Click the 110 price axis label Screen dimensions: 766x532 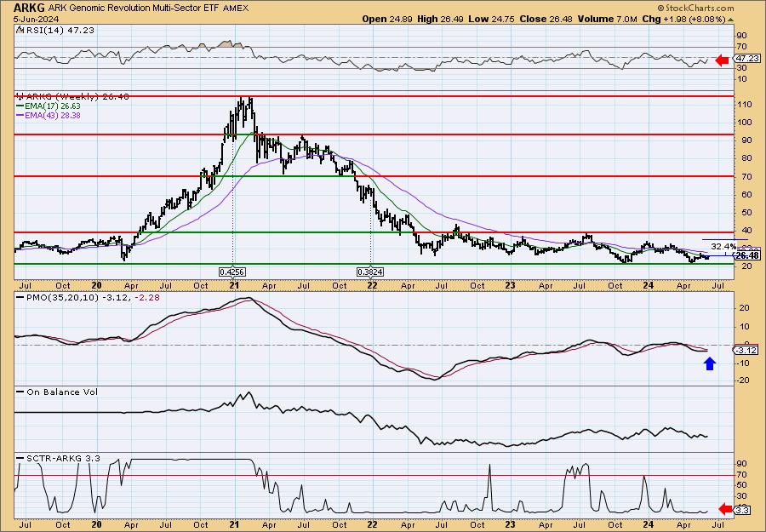pos(745,105)
